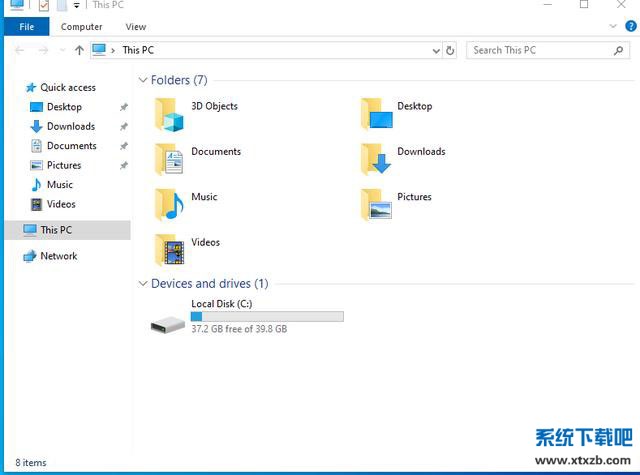Click the search magnifier icon

click(x=619, y=50)
